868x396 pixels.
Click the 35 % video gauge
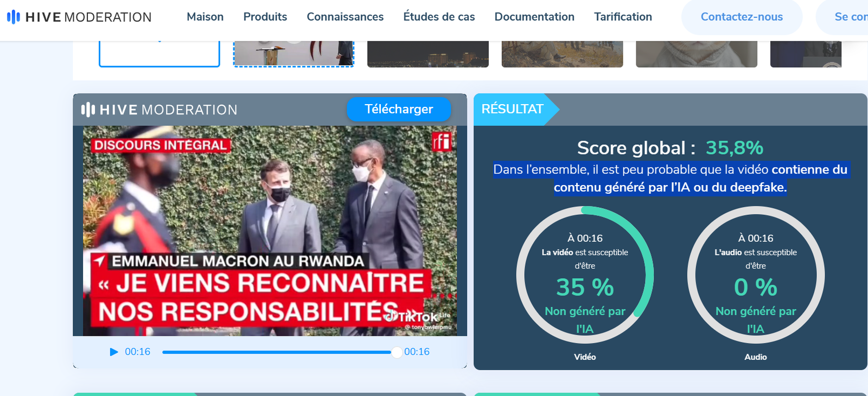[x=585, y=274]
